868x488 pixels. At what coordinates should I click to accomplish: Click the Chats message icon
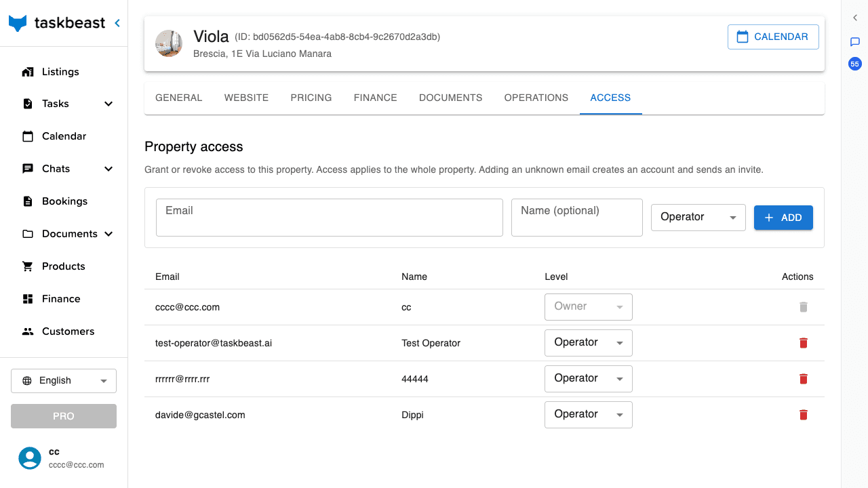pos(28,169)
